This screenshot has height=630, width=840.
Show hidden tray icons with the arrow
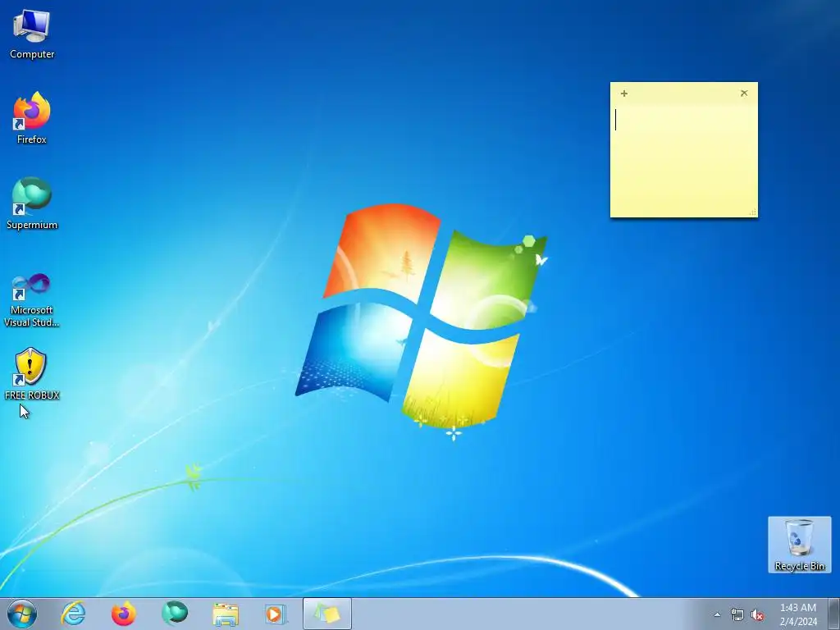(x=717, y=615)
